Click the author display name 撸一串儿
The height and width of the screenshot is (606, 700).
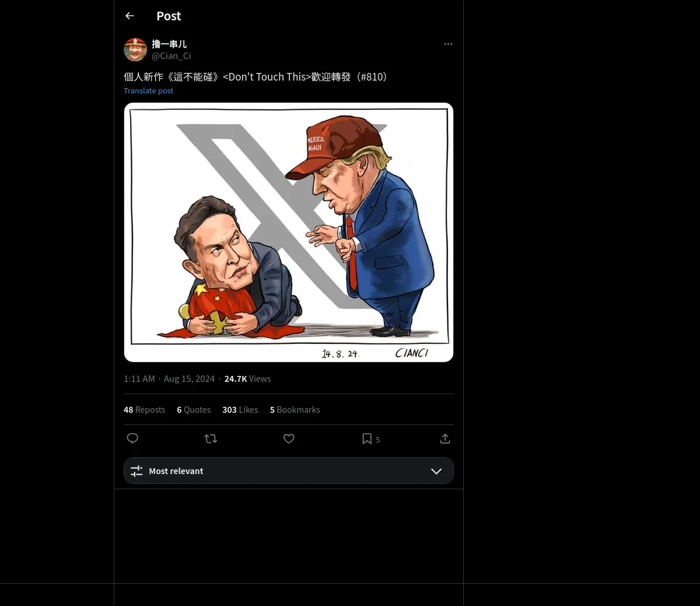[x=169, y=44]
